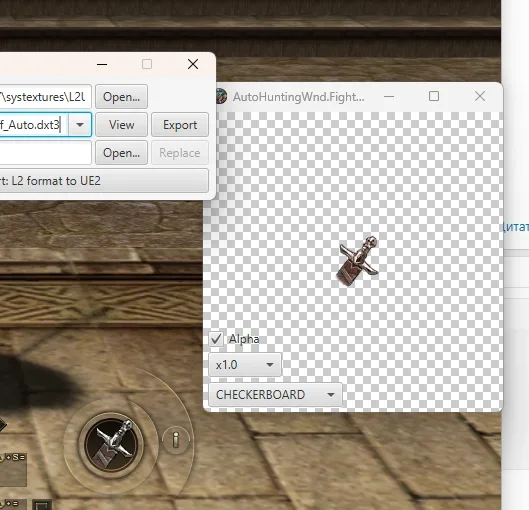Maximize the AutoHuntingWnd preview window
The height and width of the screenshot is (510, 529).
click(x=434, y=96)
